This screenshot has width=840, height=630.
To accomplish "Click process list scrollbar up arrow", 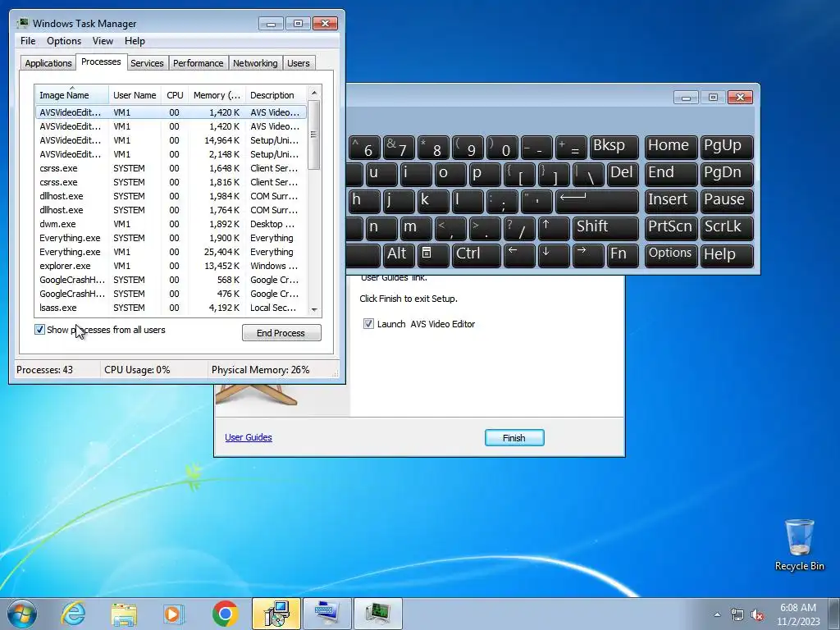I will tap(314, 93).
